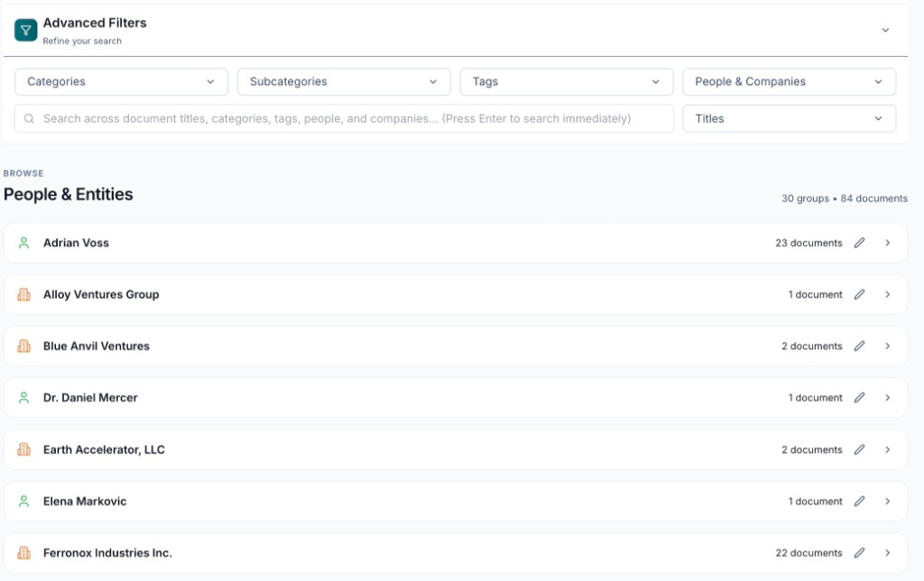
Task: Click the Advanced Filters funnel icon
Action: (x=23, y=29)
